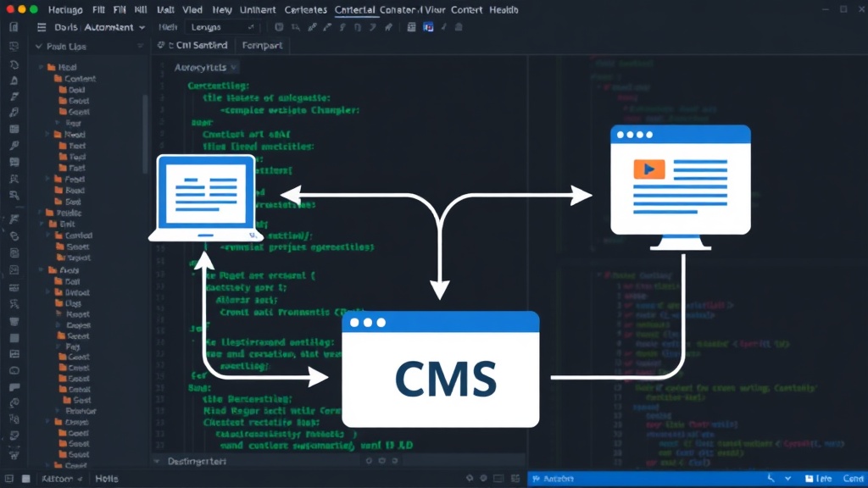This screenshot has height=488, width=868.
Task: Click the bottom-left status bar panel icon
Action: 8,479
